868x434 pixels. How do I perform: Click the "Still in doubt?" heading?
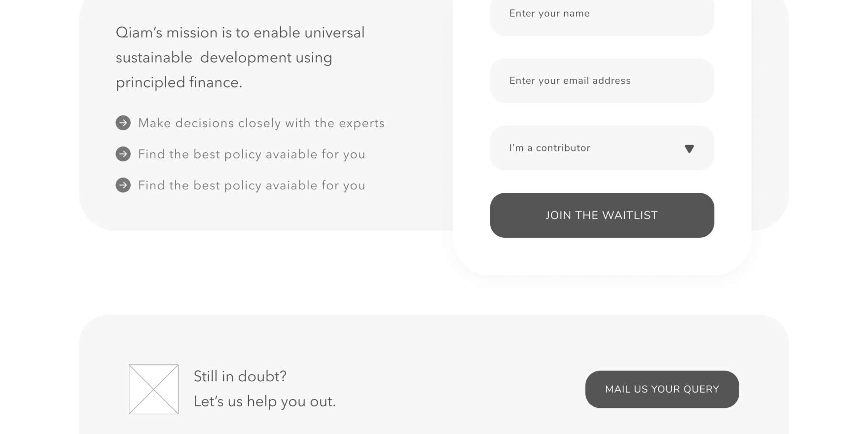(240, 376)
